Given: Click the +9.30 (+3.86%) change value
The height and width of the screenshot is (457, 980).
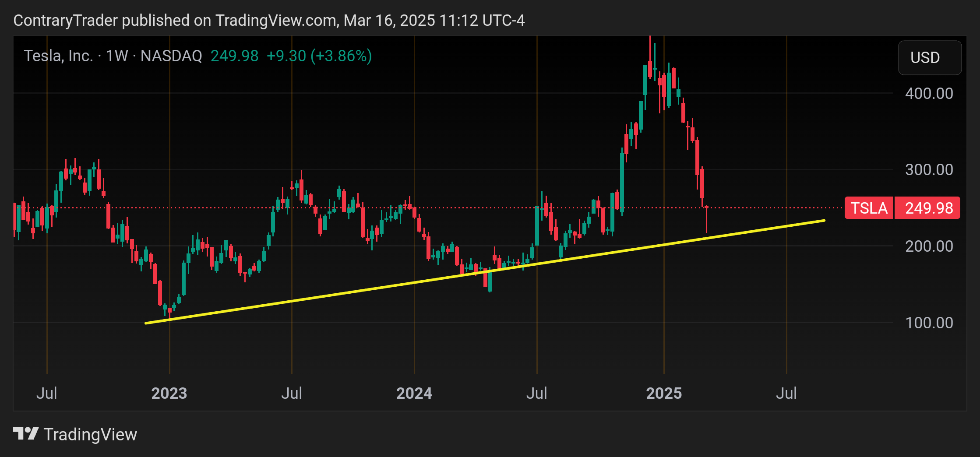Looking at the screenshot, I should pyautogui.click(x=319, y=56).
